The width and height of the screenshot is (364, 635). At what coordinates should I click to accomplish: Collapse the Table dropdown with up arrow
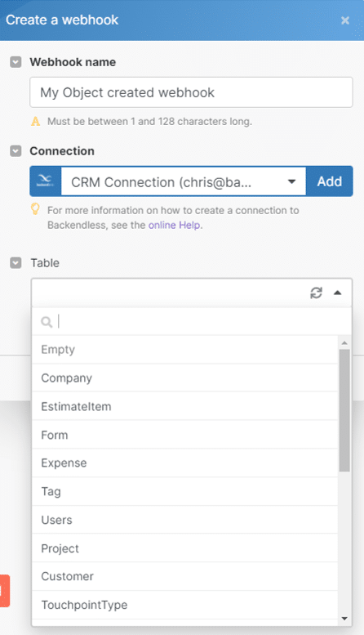click(x=337, y=293)
